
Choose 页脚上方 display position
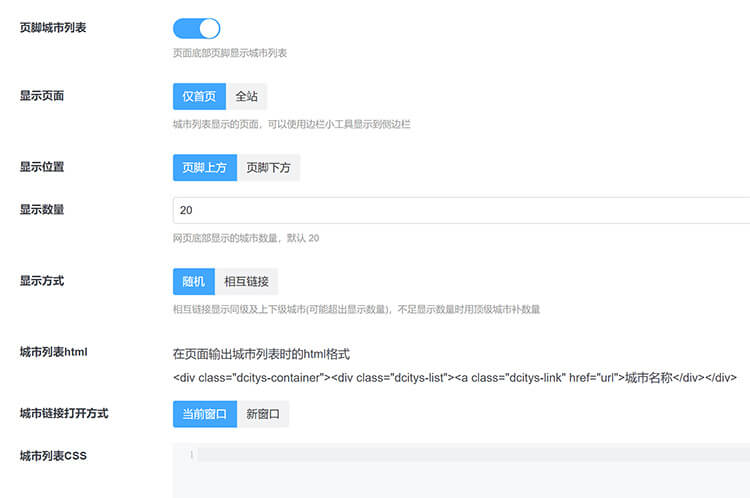tap(205, 168)
